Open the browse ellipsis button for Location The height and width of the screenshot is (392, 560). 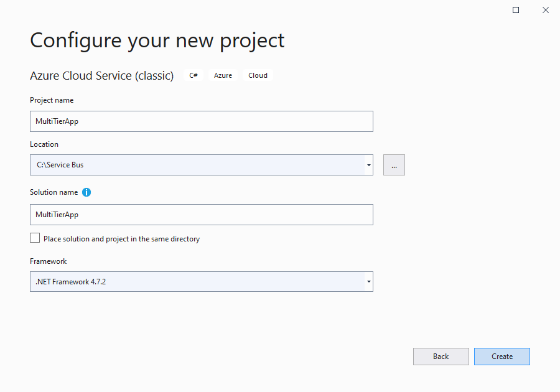click(x=394, y=165)
